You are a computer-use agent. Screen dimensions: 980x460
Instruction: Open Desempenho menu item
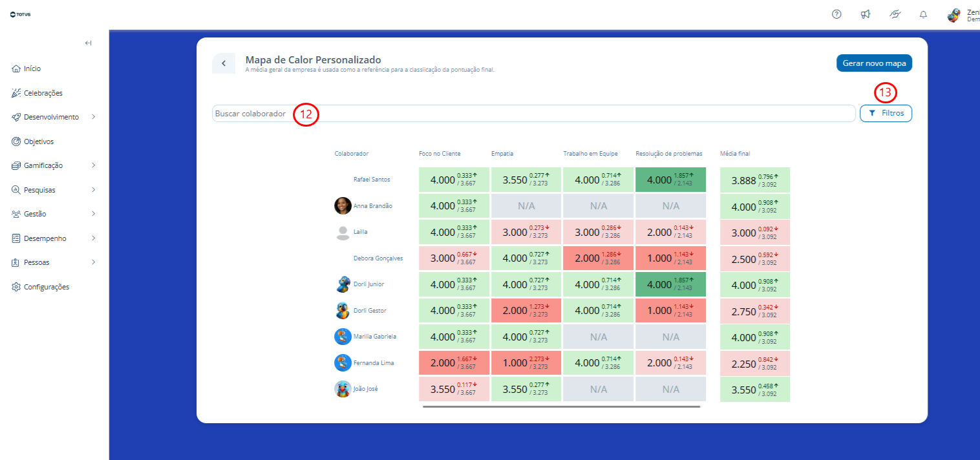click(45, 238)
